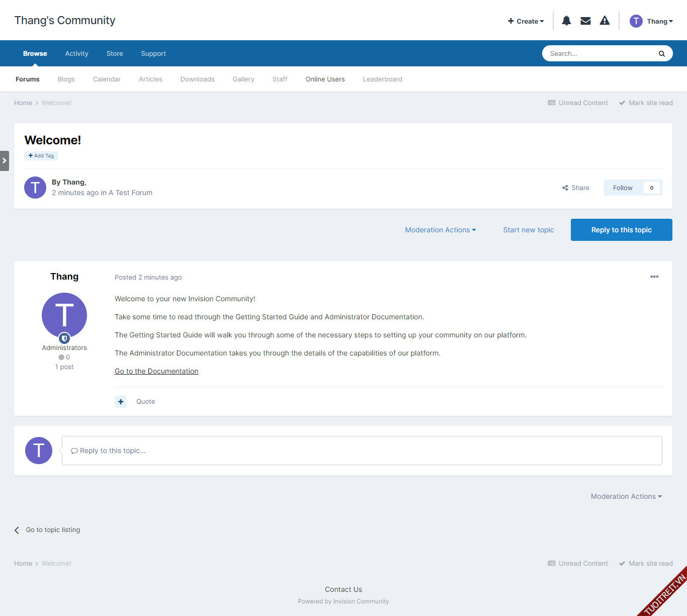Expand bottom Moderation Actions dropdown
The height and width of the screenshot is (616, 687).
click(x=626, y=496)
